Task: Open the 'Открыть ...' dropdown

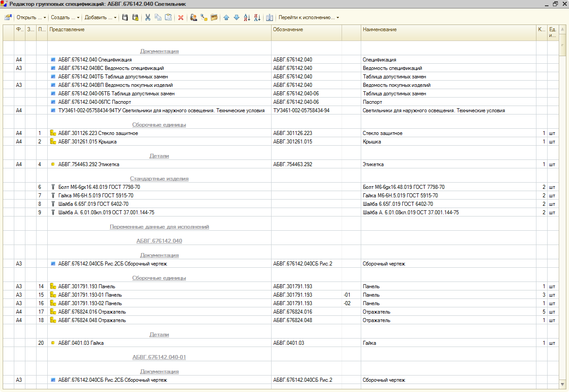Action: click(31, 18)
